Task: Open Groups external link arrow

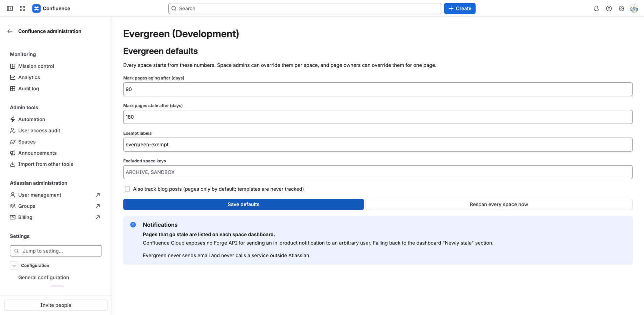Action: (98, 206)
